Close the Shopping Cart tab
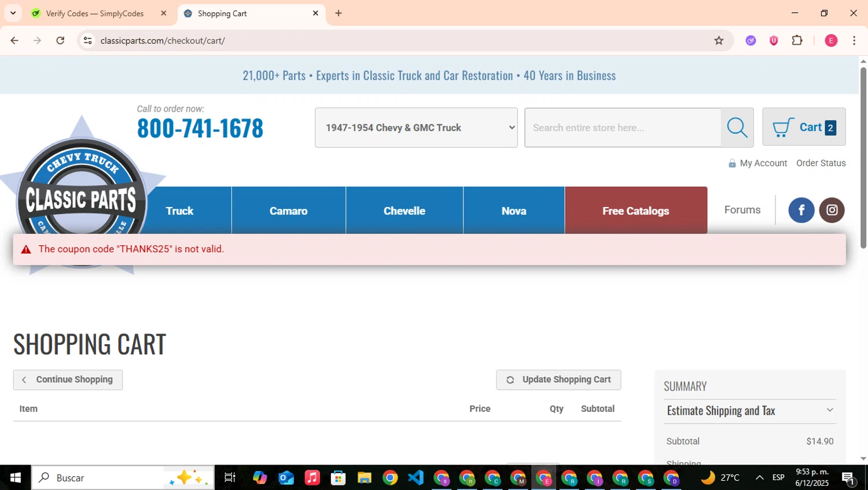This screenshot has height=490, width=868. click(315, 13)
